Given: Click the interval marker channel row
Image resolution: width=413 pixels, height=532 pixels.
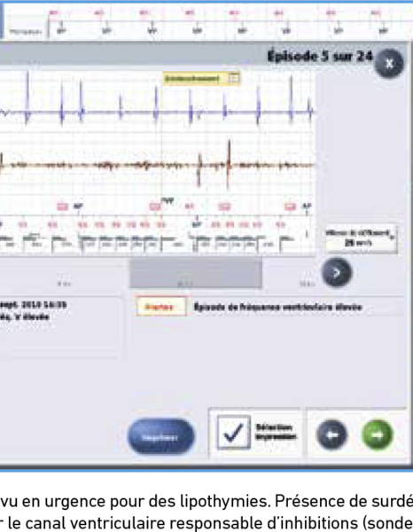Looking at the screenshot, I should tap(158, 241).
